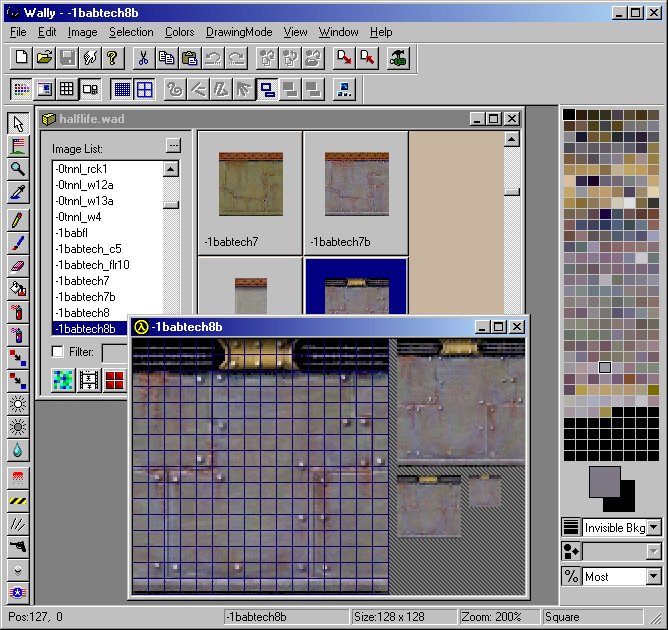Select the Paintbrush tool
Image resolution: width=668 pixels, height=630 pixels.
pyautogui.click(x=18, y=244)
